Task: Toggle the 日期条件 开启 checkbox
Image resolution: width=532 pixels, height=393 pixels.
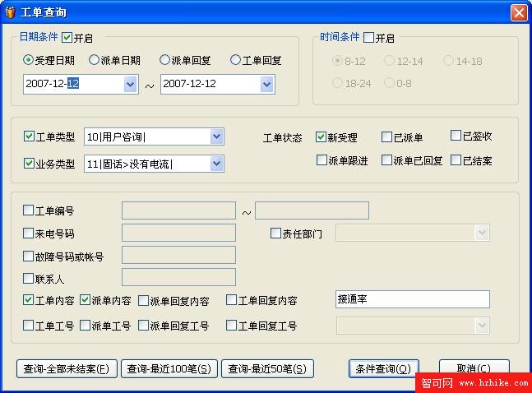Action: click(x=67, y=37)
